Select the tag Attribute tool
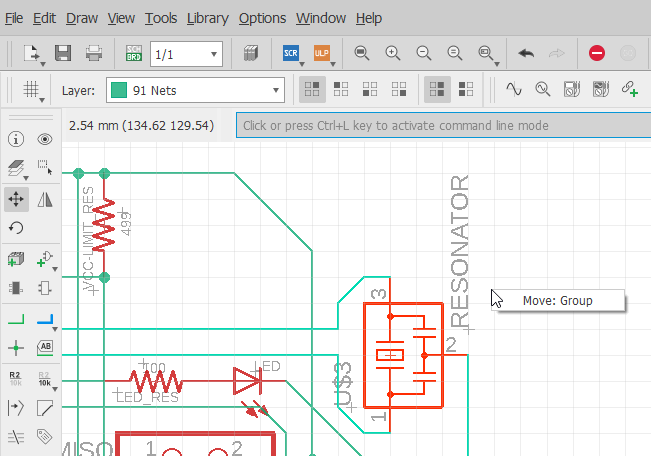 pos(44,436)
